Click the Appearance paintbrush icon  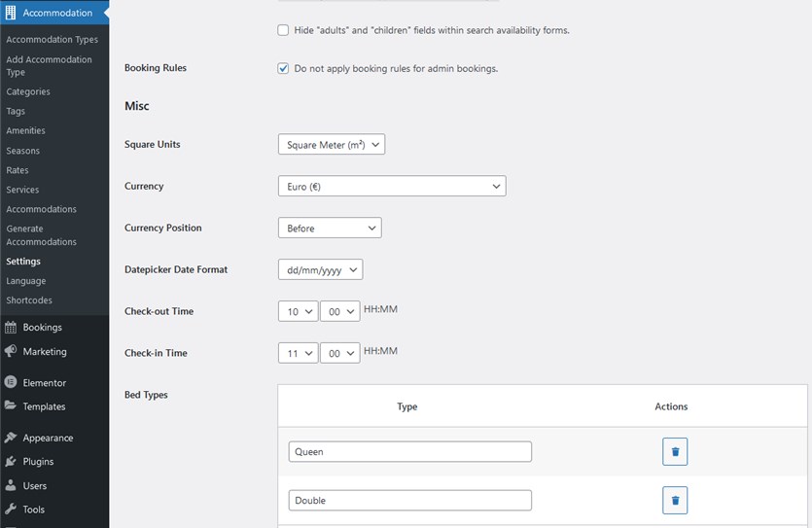point(11,438)
